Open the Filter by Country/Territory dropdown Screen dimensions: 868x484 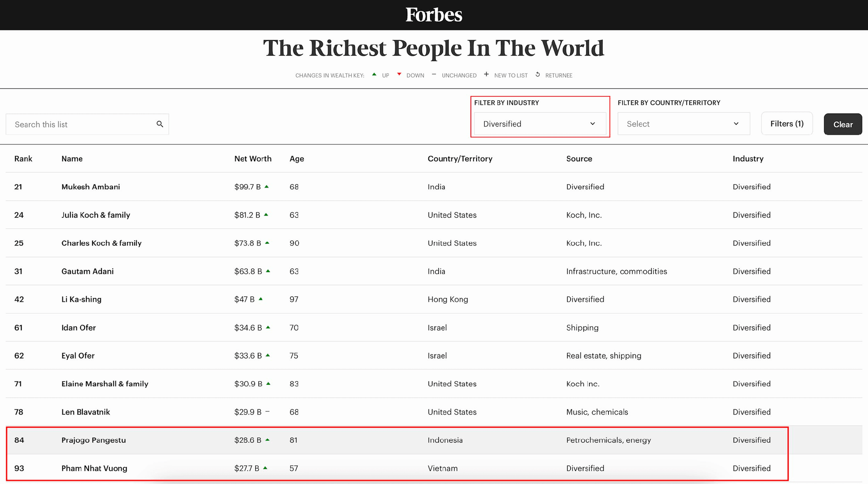click(x=684, y=124)
